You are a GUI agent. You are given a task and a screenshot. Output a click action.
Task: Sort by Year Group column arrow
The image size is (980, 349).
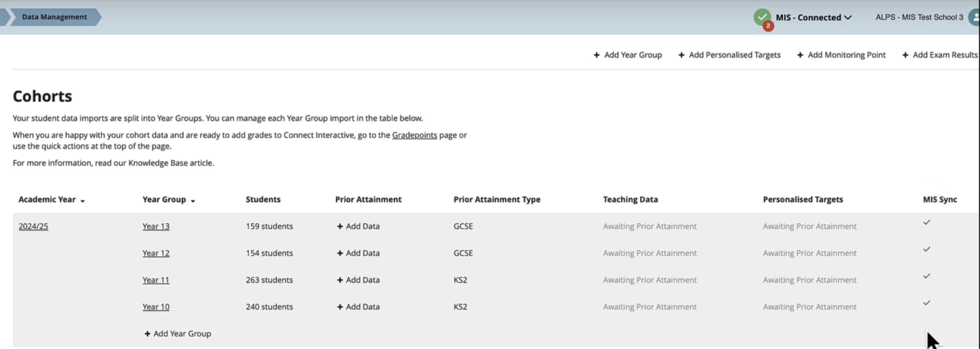(x=193, y=200)
